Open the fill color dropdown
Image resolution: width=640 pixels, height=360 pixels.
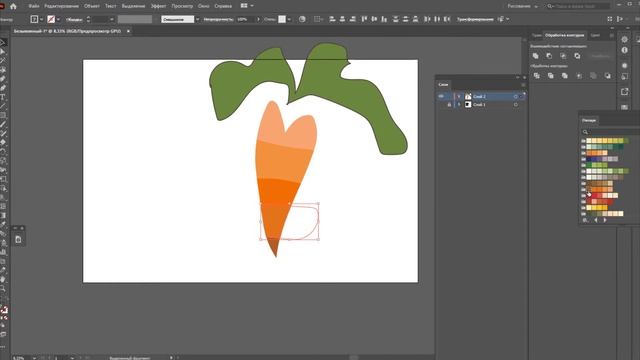pos(41,19)
